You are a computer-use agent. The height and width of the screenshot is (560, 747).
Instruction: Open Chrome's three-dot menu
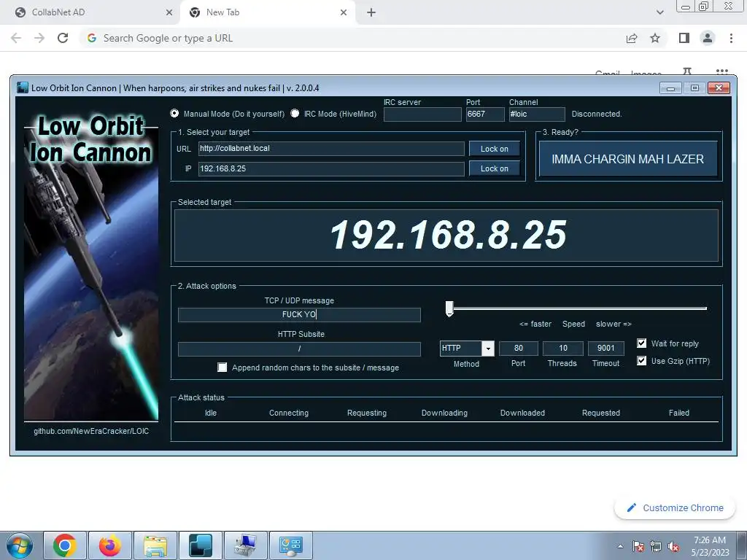(731, 38)
